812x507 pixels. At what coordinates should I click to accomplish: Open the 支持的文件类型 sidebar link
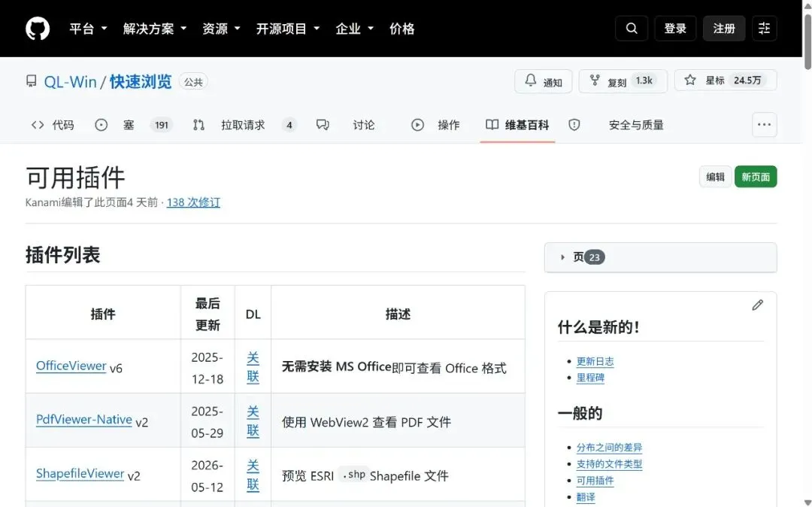[x=609, y=464]
